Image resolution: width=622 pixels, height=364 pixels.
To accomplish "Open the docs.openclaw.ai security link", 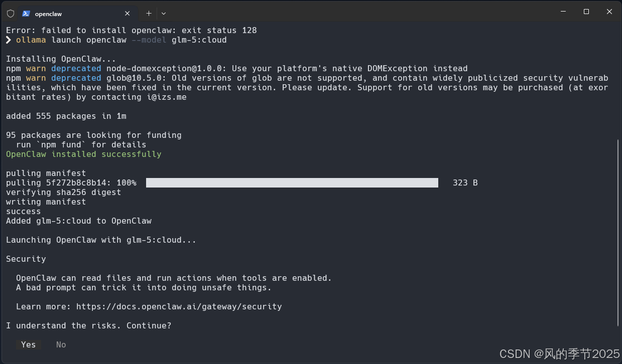I will 179,306.
